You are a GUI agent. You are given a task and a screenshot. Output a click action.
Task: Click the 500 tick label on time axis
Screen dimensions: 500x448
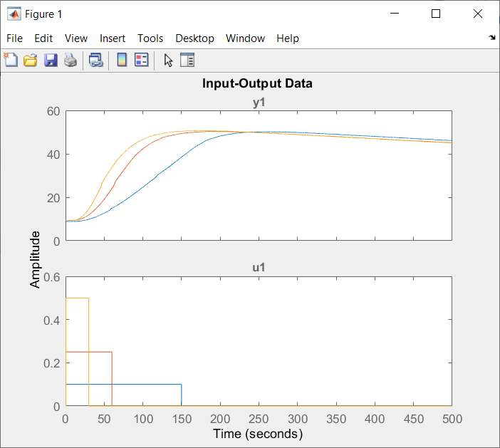[452, 419]
